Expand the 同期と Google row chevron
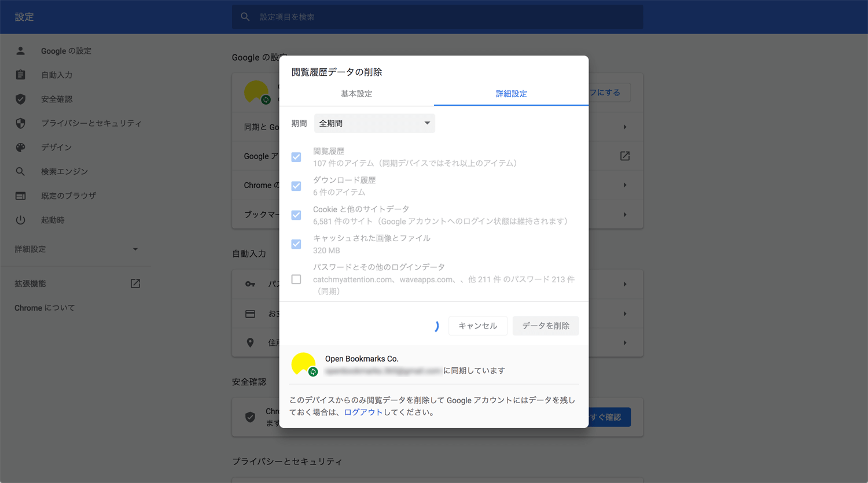Viewport: 868px width, 483px height. click(625, 127)
